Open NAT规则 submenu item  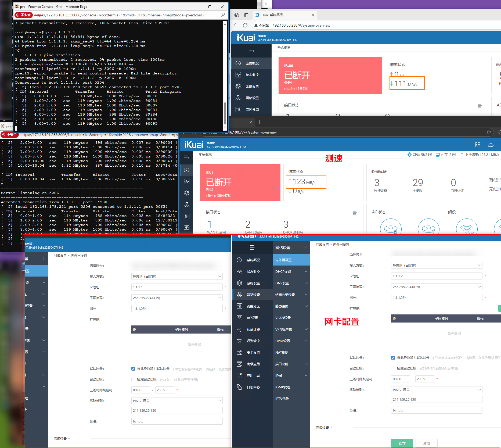coord(291,352)
